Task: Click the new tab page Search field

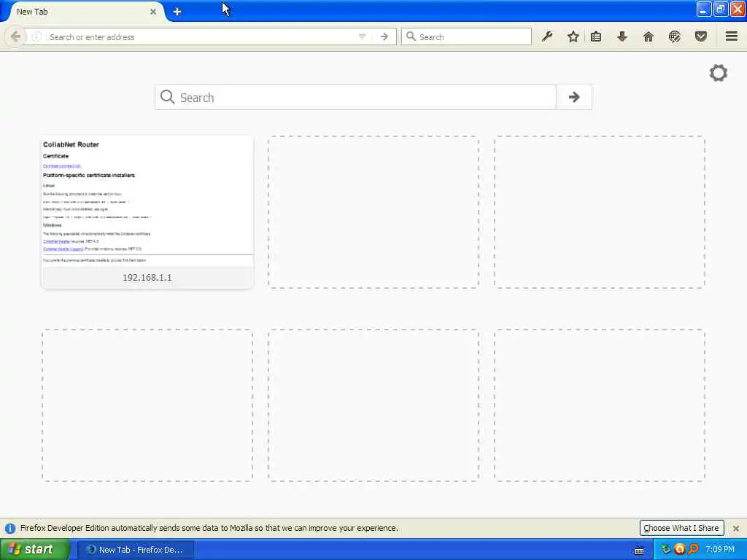Action: [355, 97]
